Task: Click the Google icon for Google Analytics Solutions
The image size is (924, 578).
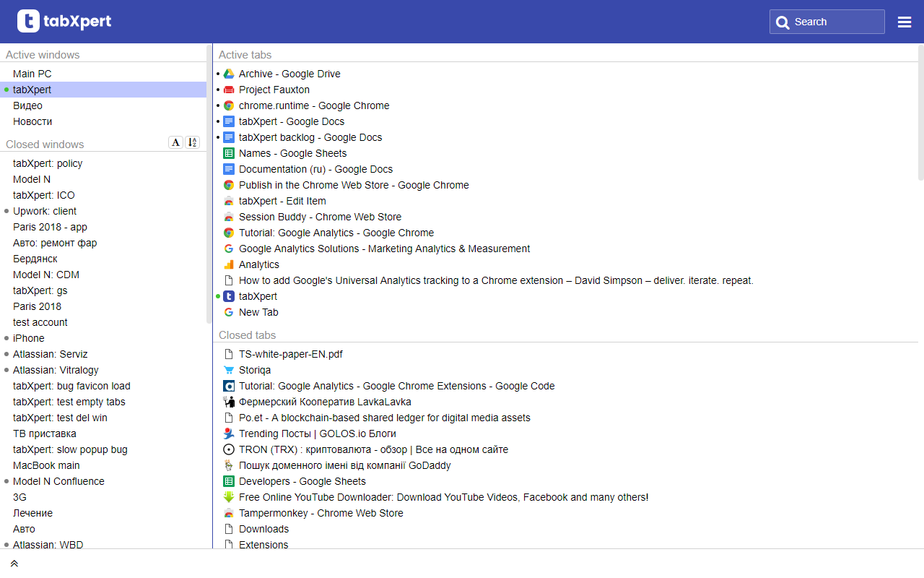Action: click(229, 249)
